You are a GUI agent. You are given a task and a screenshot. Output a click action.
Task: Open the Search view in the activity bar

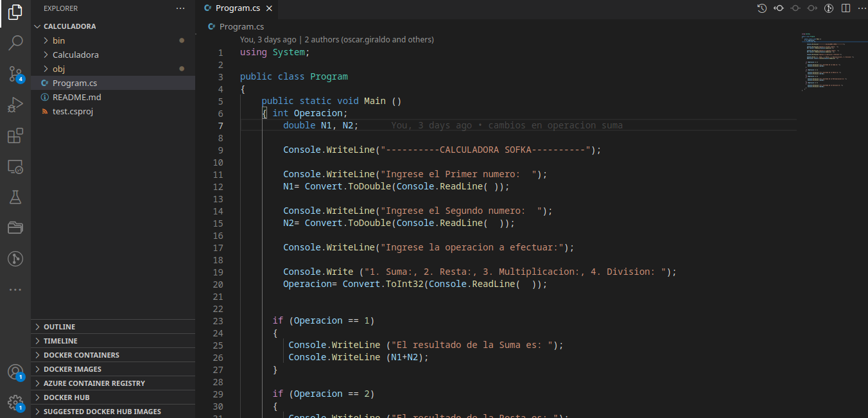point(15,42)
